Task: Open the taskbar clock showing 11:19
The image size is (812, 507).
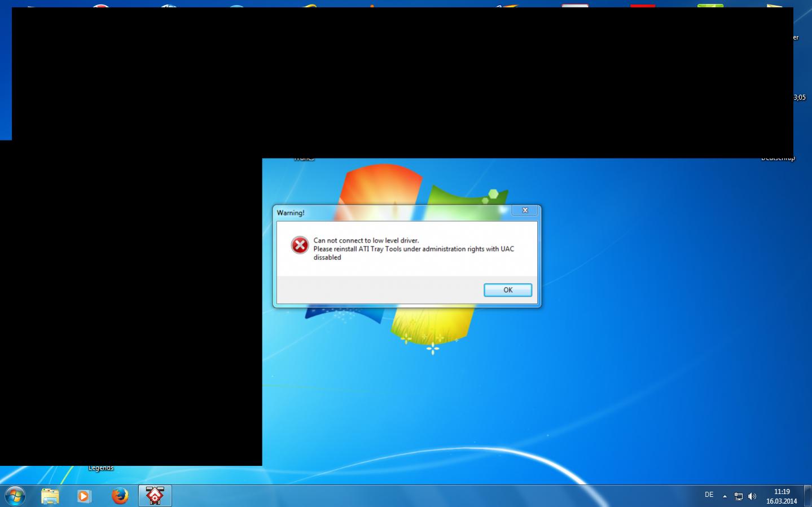Action: pyautogui.click(x=782, y=496)
